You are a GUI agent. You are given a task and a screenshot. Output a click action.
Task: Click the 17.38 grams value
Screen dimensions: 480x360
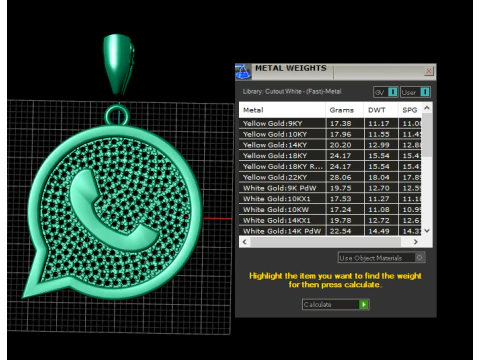[340, 124]
